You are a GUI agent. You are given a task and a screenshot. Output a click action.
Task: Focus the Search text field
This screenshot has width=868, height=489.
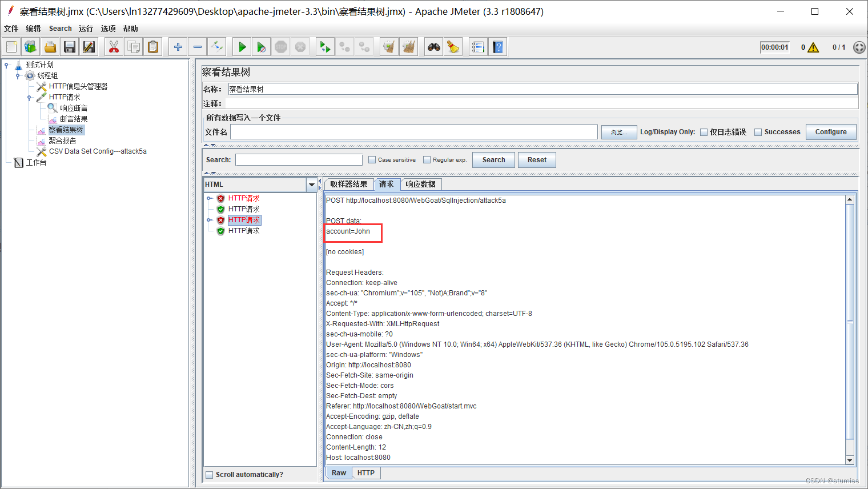299,160
